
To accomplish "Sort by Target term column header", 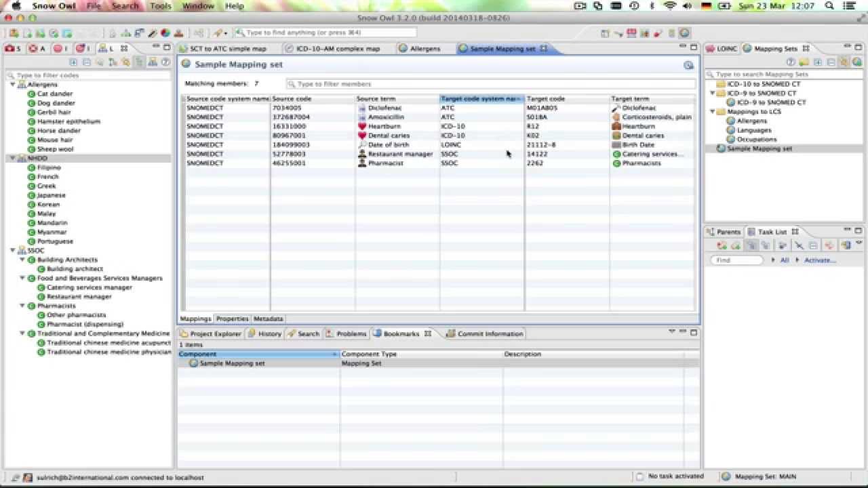I will (652, 99).
